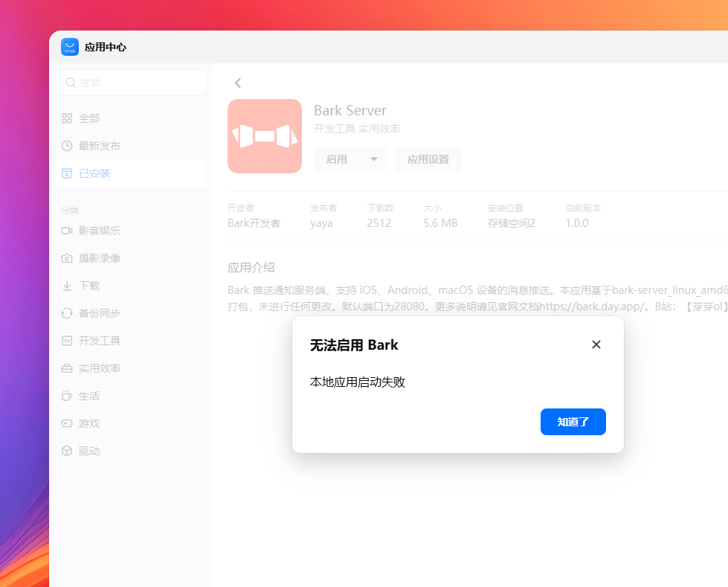
Task: Click the error message 本地应用启动失败
Action: click(x=358, y=382)
